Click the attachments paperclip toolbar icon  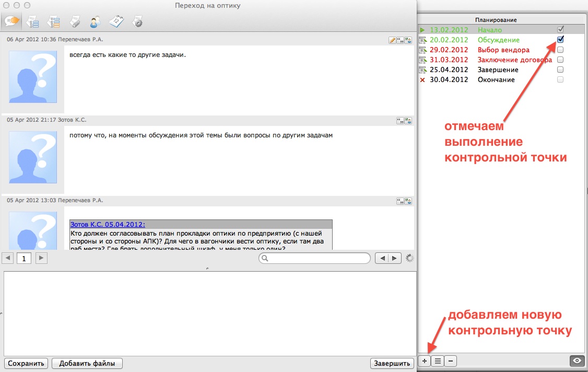pos(75,21)
